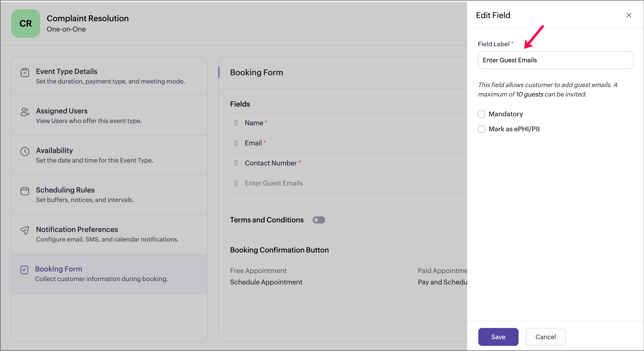Toggle the Terms and Conditions switch
The image size is (644, 351).
[x=319, y=220]
